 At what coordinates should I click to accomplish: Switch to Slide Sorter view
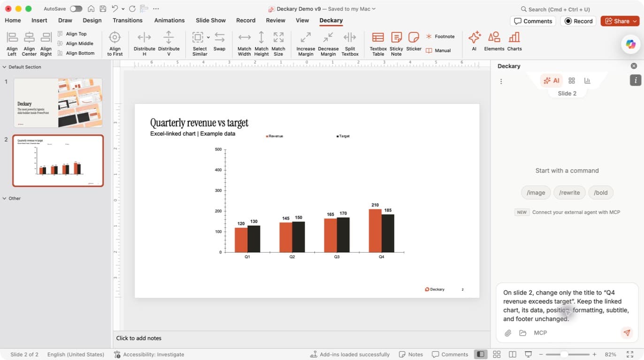pos(497,354)
